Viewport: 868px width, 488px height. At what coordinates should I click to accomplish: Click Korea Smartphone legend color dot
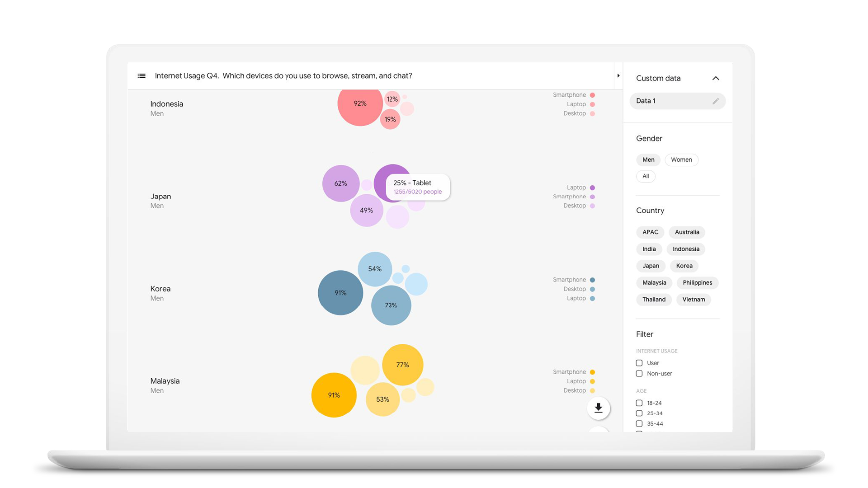coord(592,280)
